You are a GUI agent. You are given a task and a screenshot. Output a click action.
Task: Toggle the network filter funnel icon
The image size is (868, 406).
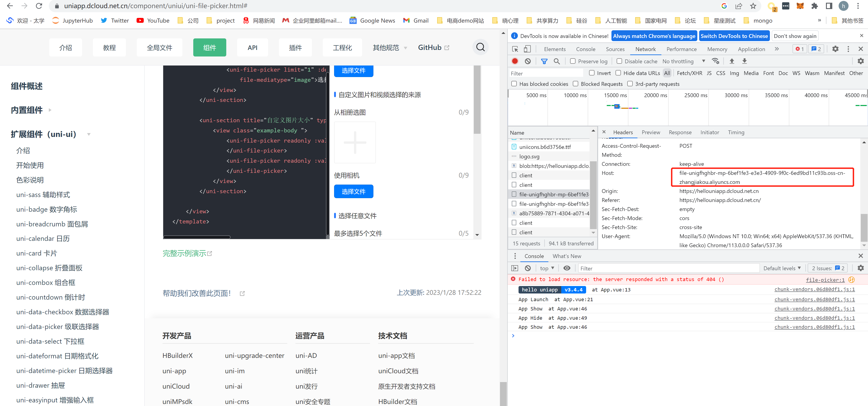pyautogui.click(x=544, y=61)
